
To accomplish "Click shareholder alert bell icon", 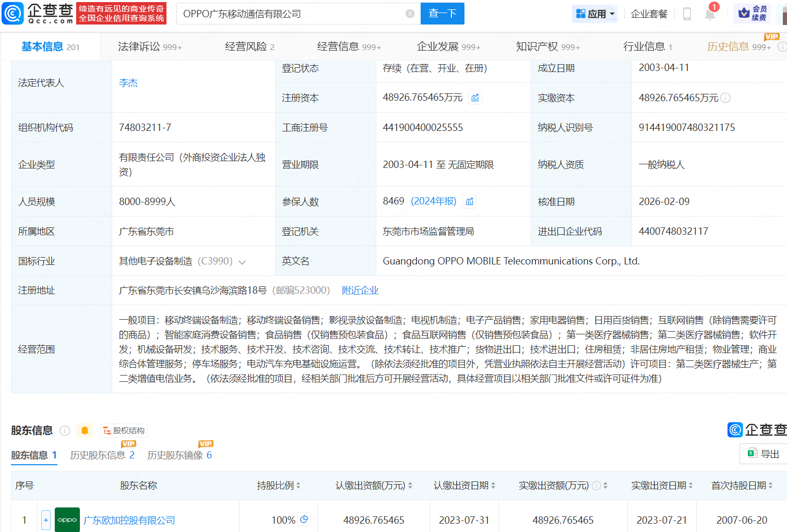I will [x=85, y=430].
